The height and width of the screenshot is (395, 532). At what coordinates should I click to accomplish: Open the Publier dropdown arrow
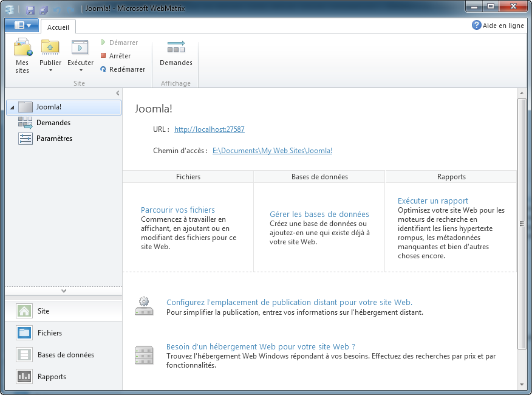tap(50, 71)
